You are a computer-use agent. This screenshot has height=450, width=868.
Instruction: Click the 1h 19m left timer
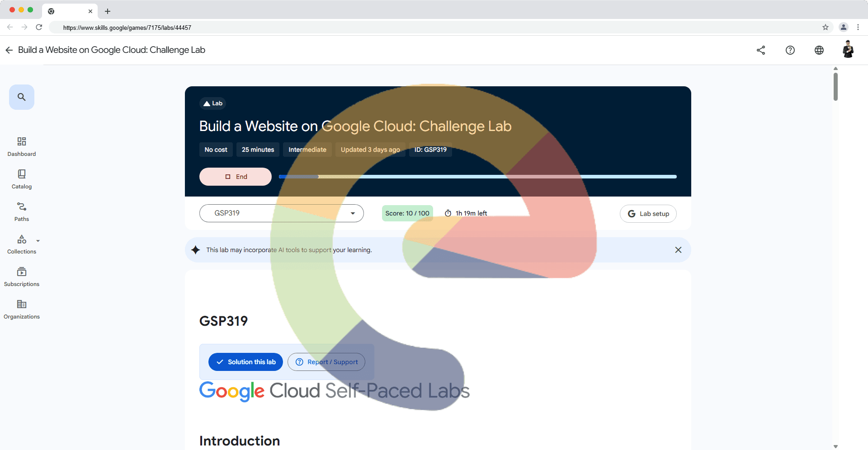click(466, 213)
